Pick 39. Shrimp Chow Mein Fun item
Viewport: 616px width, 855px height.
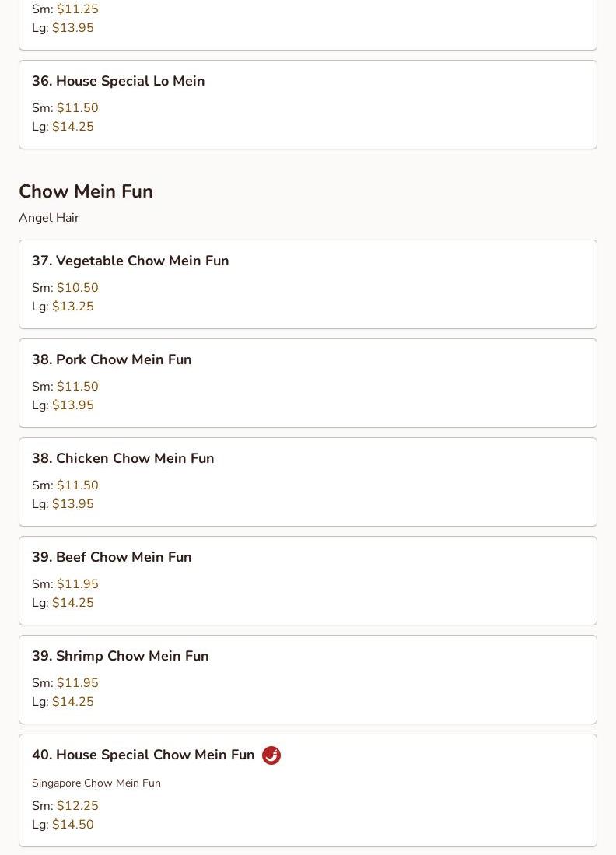(x=308, y=679)
